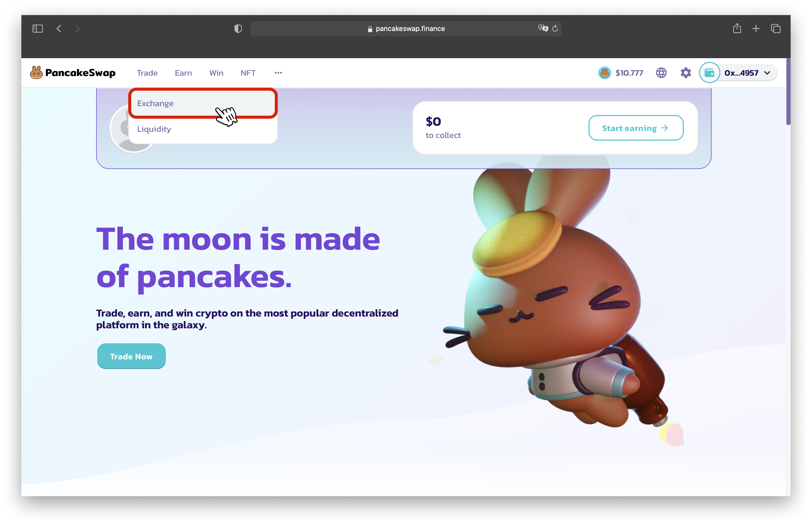Click the Start earning button
Screen dimensions: 812x524
pos(636,128)
